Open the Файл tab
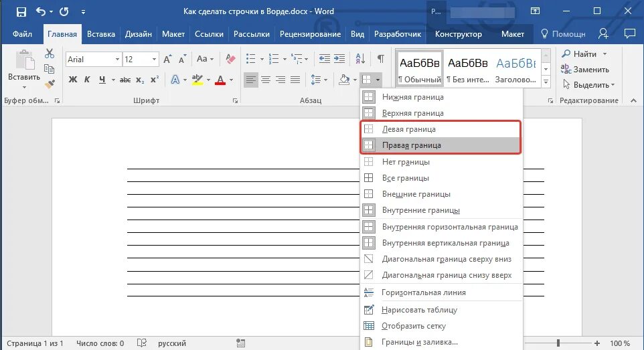Screen dimensions: 644x350 [x=22, y=34]
